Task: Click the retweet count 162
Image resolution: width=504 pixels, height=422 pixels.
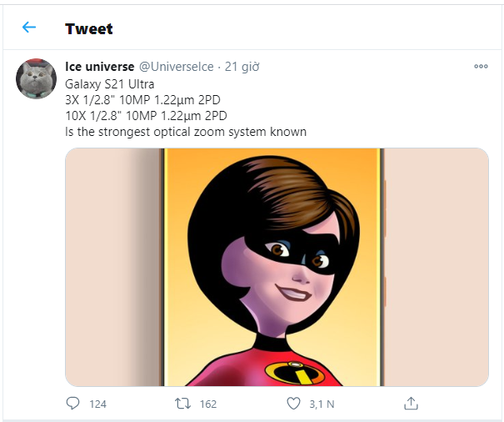Action: click(208, 404)
